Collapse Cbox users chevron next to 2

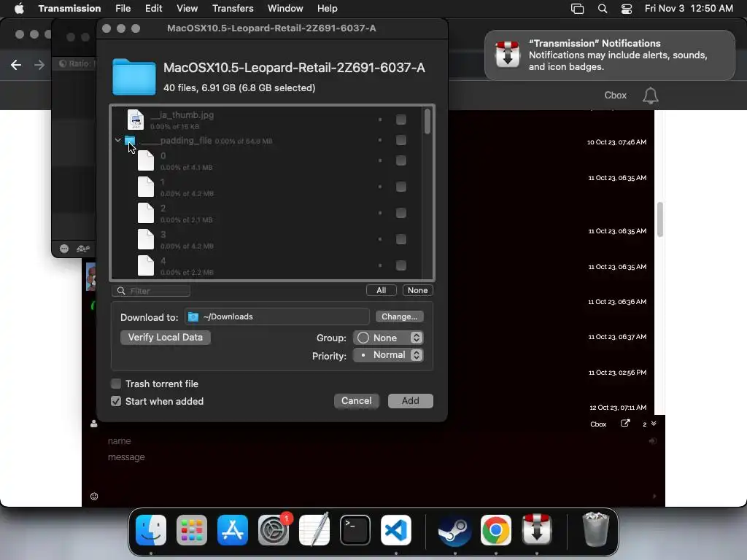point(654,424)
